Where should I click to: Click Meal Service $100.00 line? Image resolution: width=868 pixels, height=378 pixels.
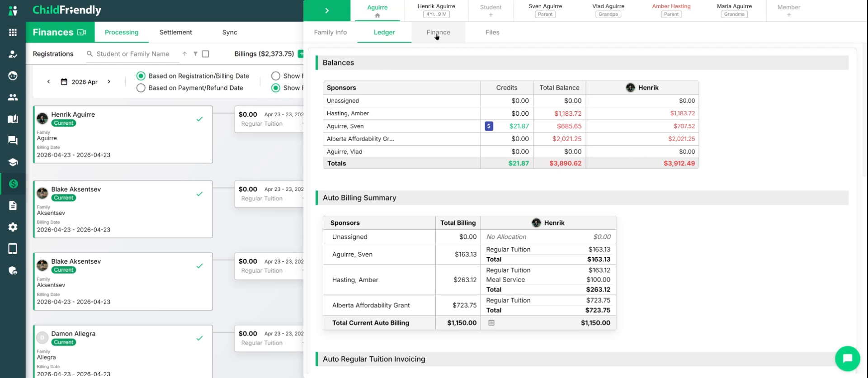(548, 279)
